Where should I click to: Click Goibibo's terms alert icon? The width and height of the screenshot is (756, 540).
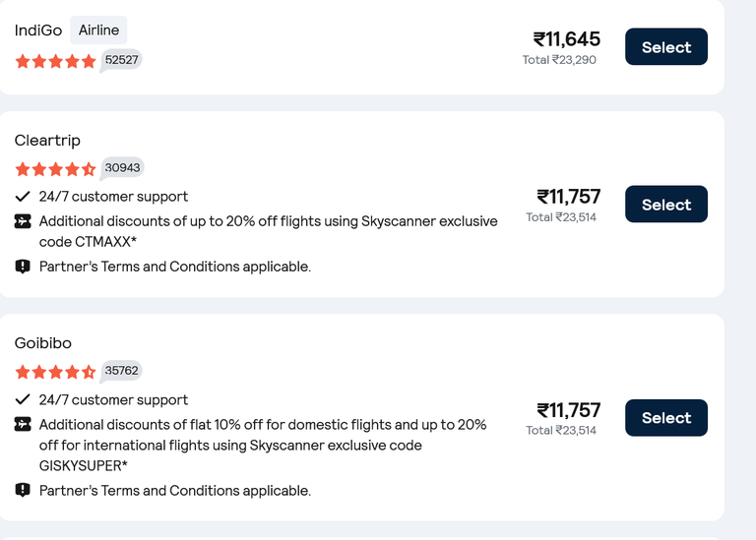pos(23,491)
